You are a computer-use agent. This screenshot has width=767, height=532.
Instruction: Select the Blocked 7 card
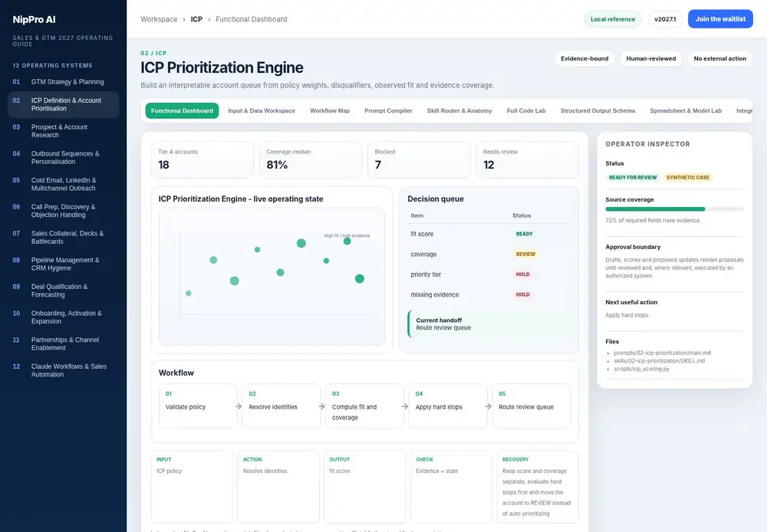point(419,159)
